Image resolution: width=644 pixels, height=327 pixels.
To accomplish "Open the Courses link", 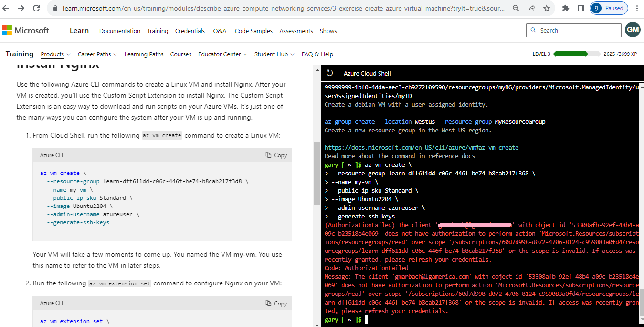I will pos(181,54).
